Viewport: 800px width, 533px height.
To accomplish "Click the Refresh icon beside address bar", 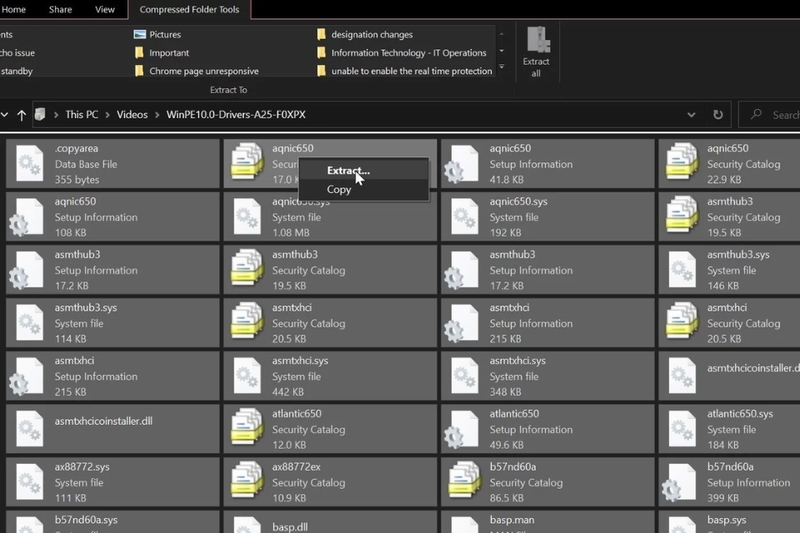I will click(717, 114).
